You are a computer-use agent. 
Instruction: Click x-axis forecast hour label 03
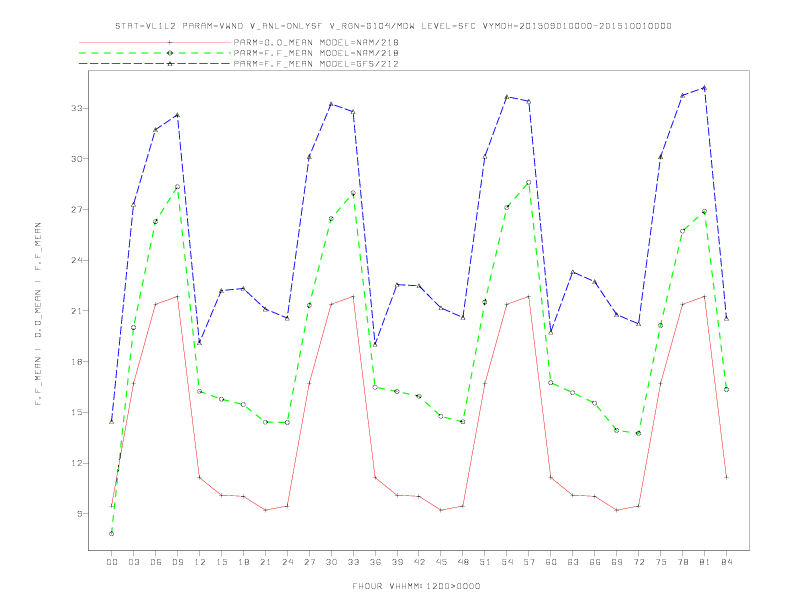pos(133,562)
